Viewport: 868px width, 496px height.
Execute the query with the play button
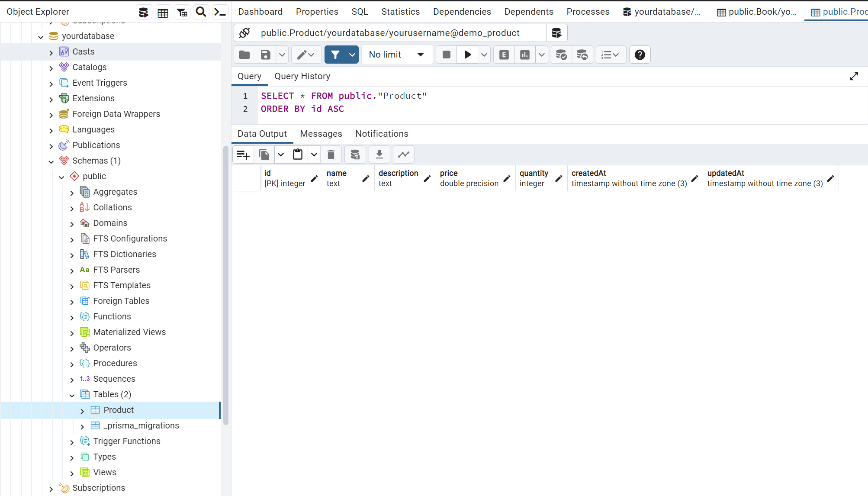tap(467, 55)
